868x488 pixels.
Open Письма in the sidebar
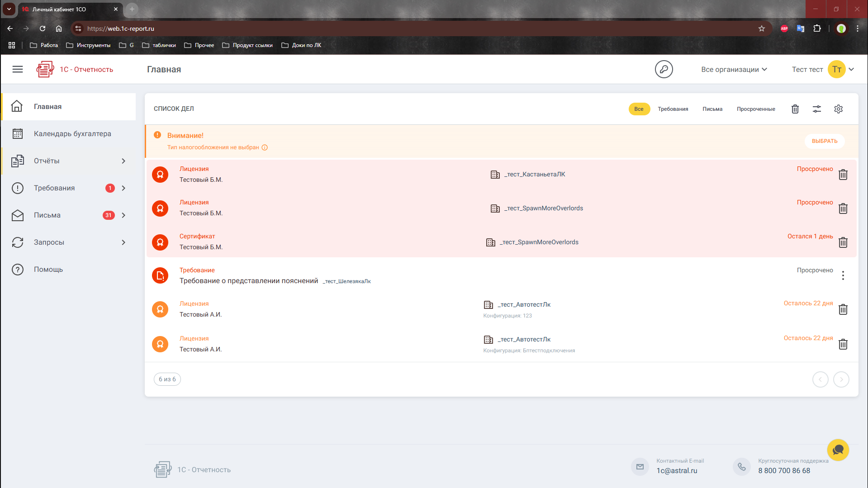tap(47, 215)
